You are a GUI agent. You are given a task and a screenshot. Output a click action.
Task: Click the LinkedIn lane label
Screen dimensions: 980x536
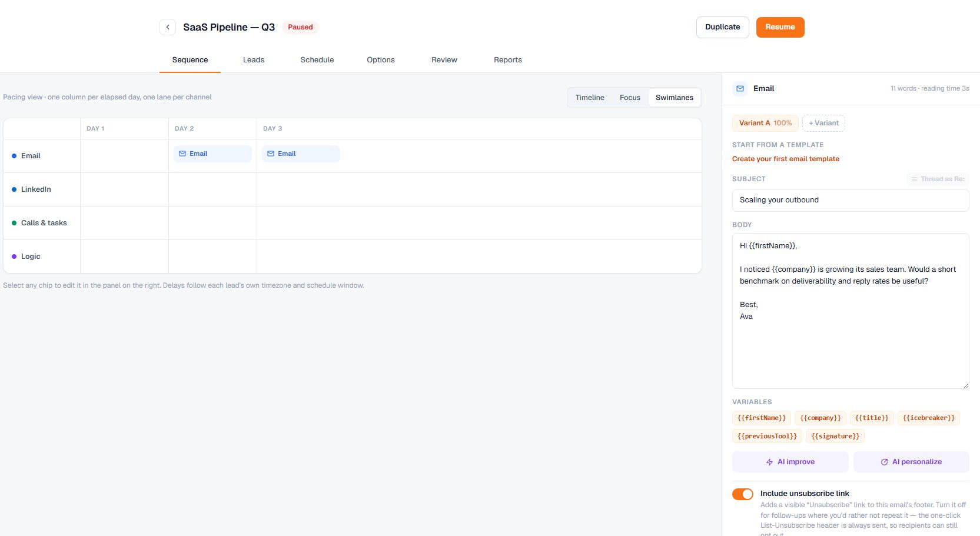(36, 189)
